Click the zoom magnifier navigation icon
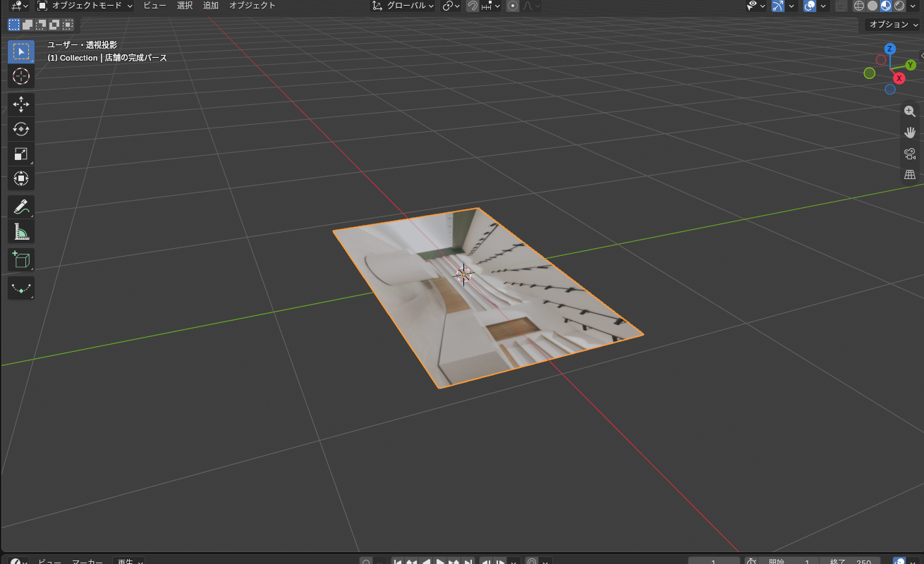This screenshot has width=924, height=564. coord(910,111)
